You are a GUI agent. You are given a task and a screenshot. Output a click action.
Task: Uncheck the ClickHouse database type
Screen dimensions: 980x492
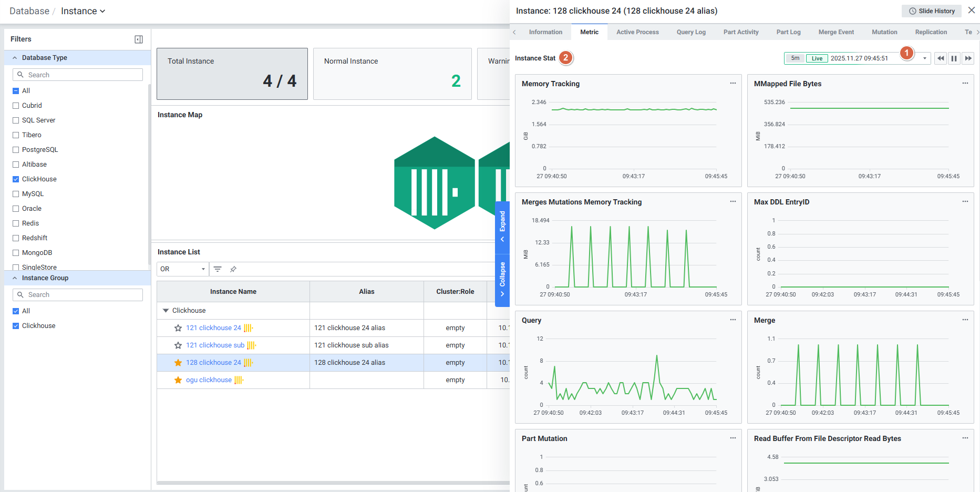click(16, 179)
